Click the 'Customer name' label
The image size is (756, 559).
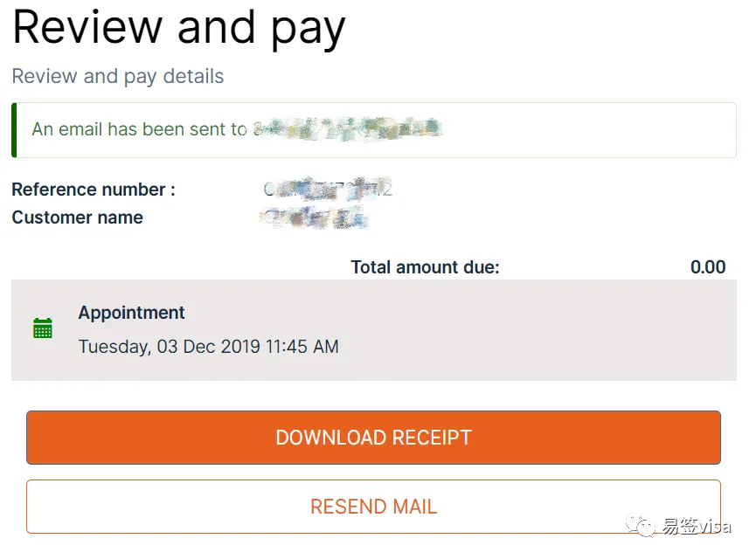pyautogui.click(x=77, y=217)
